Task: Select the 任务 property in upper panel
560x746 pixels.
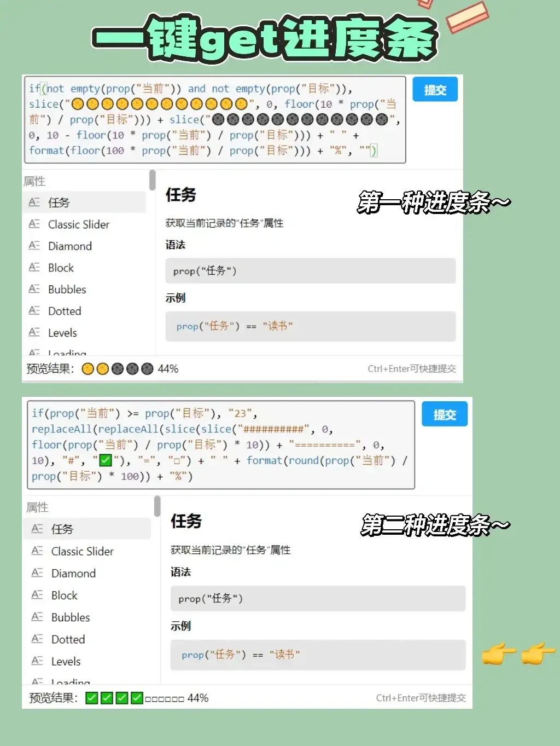Action: (x=60, y=202)
